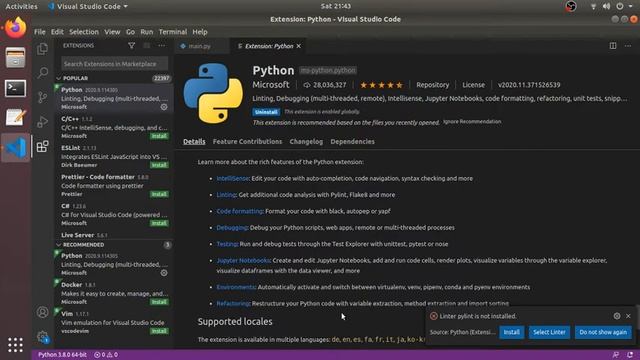Launch Firefox from the Ubuntu dock

16,27
